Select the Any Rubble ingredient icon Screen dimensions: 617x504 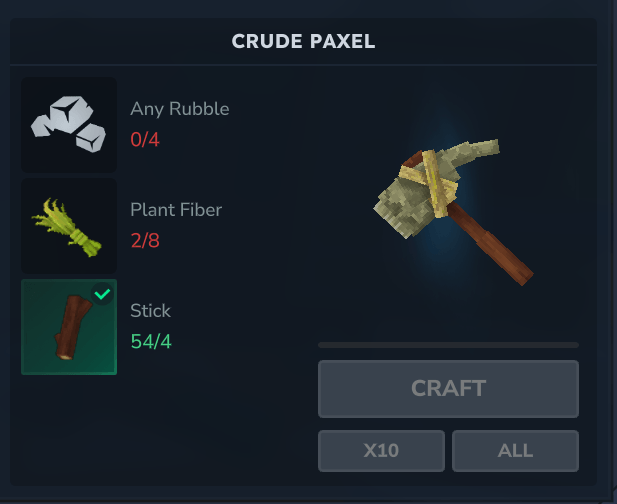pos(69,125)
